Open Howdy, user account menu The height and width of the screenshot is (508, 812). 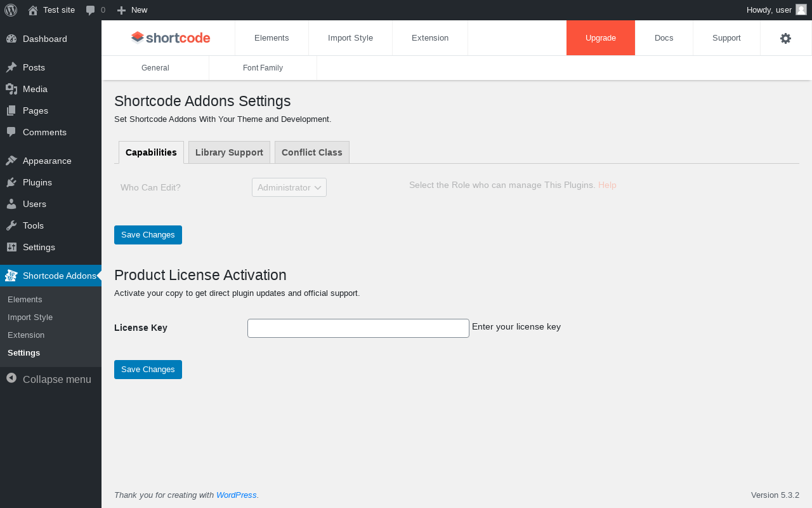tap(776, 10)
